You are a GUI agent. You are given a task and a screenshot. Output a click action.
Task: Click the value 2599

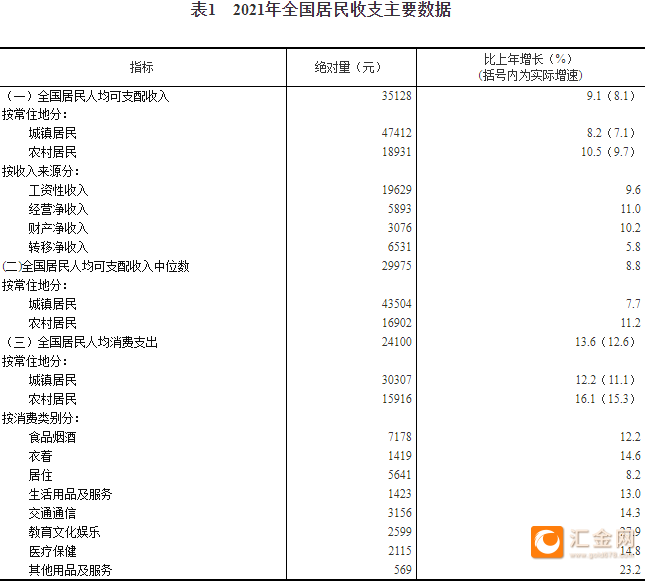(x=399, y=532)
